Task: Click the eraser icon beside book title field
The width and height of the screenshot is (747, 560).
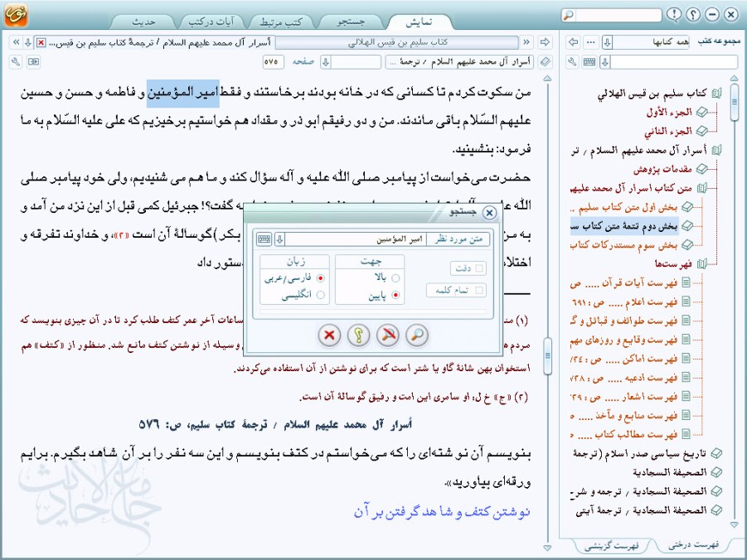Action: click(546, 62)
